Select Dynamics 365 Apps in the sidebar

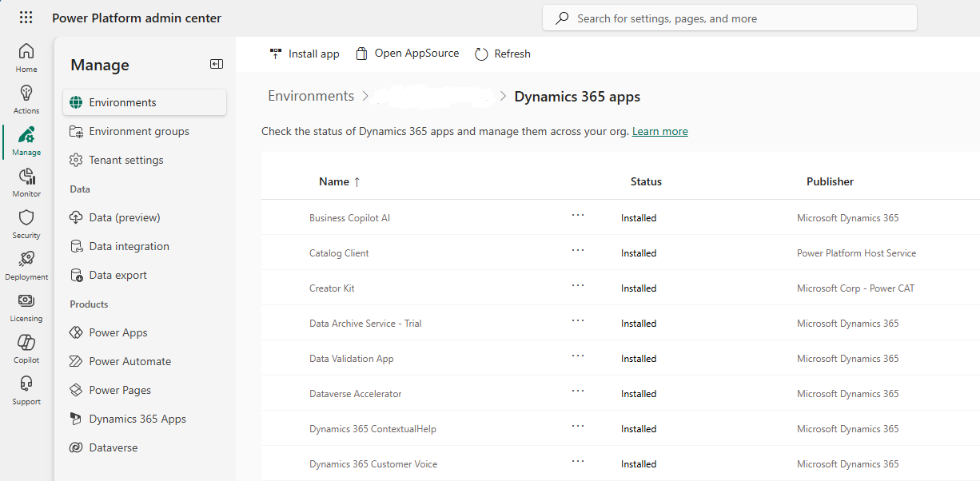[x=137, y=418]
